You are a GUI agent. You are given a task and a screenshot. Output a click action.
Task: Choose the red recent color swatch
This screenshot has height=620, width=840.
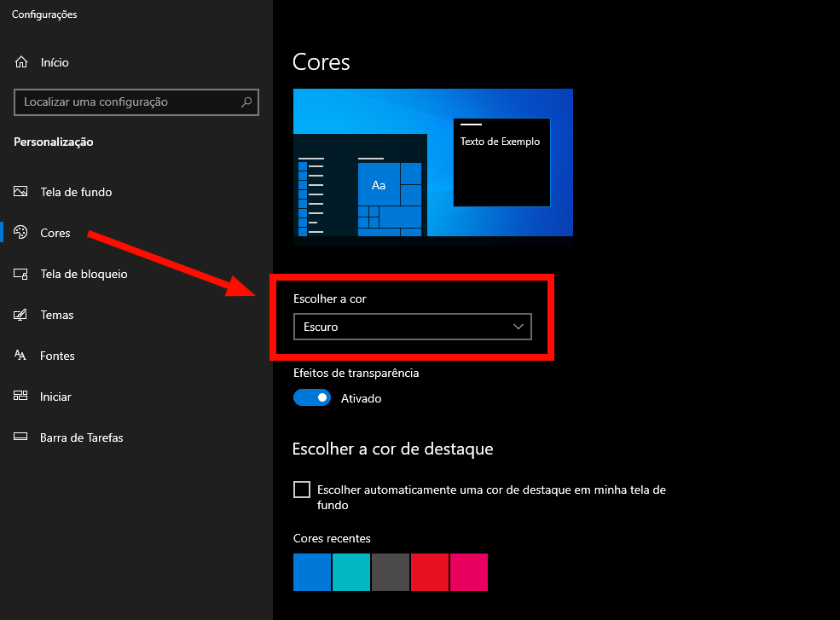pyautogui.click(x=430, y=572)
